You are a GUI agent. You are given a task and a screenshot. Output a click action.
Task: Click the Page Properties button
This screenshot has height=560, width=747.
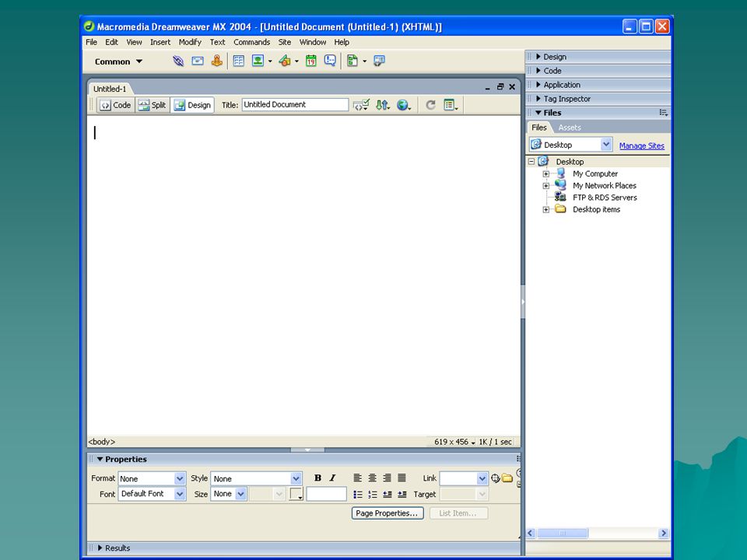click(x=388, y=513)
